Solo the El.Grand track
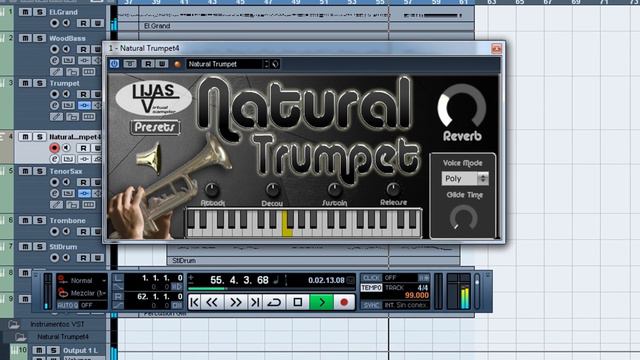640x360 pixels. (40, 12)
